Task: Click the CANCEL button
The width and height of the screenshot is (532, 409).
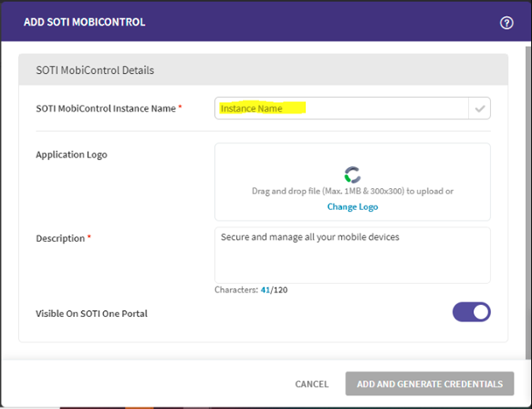Action: pyautogui.click(x=311, y=384)
